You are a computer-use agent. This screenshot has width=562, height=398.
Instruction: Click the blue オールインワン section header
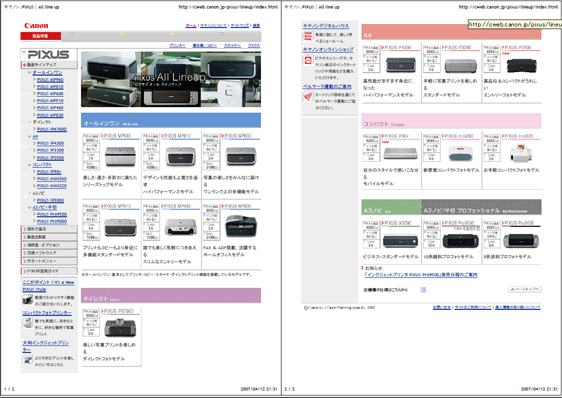point(171,120)
